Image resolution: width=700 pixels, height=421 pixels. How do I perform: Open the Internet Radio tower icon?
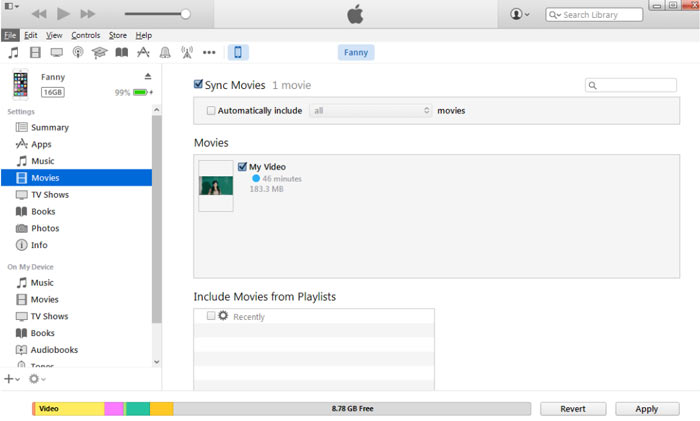187,53
